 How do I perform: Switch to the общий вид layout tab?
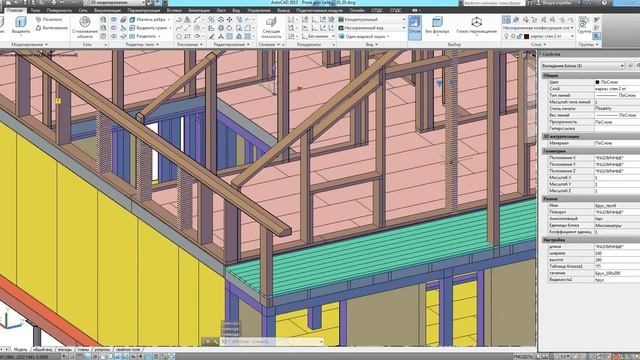click(x=42, y=350)
